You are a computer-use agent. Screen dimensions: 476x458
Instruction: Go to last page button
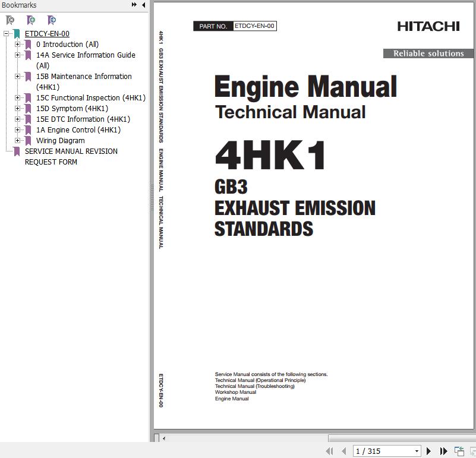443,451
